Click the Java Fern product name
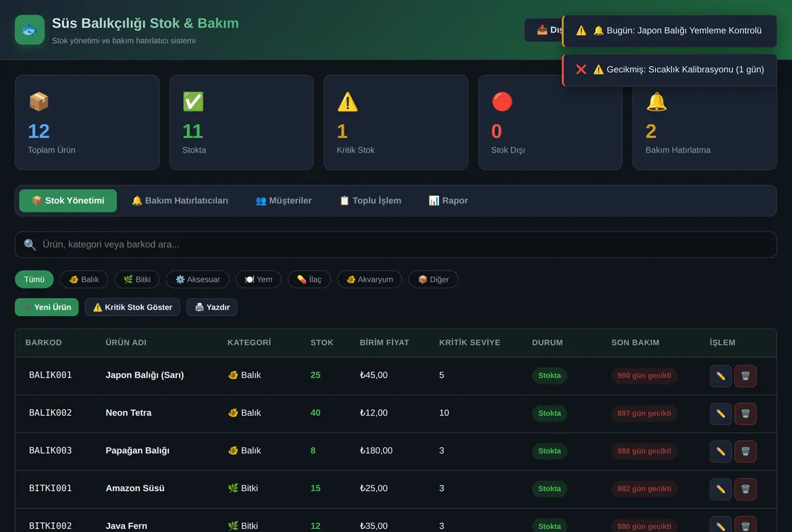The image size is (792, 532). click(x=126, y=526)
